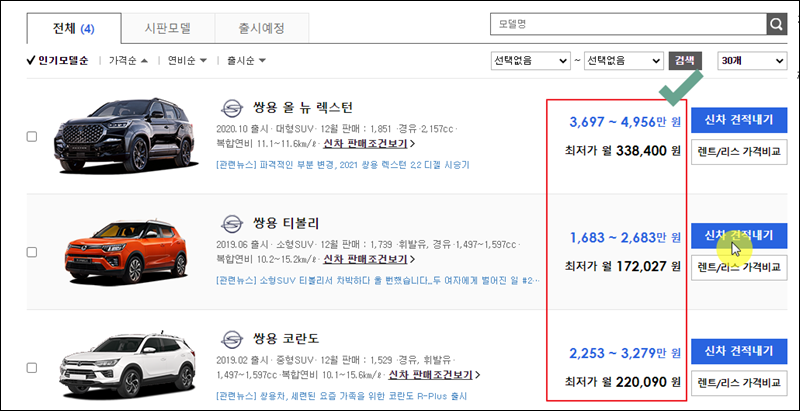The image size is (800, 411).
Task: Open the first 선택없음 price dropdown
Action: point(530,61)
